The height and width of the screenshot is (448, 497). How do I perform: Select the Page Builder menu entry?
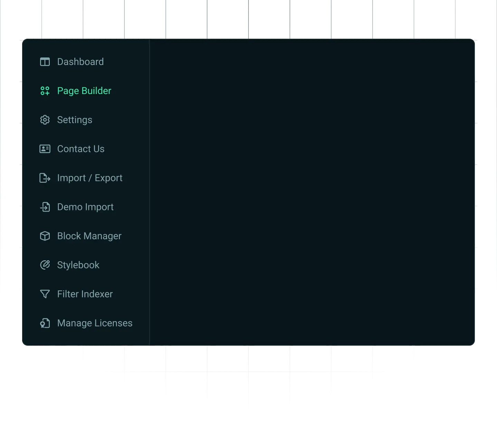84,91
